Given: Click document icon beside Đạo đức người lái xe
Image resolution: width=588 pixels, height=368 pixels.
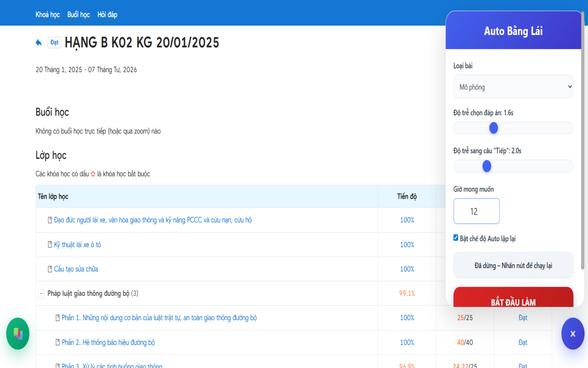Looking at the screenshot, I should [x=50, y=220].
